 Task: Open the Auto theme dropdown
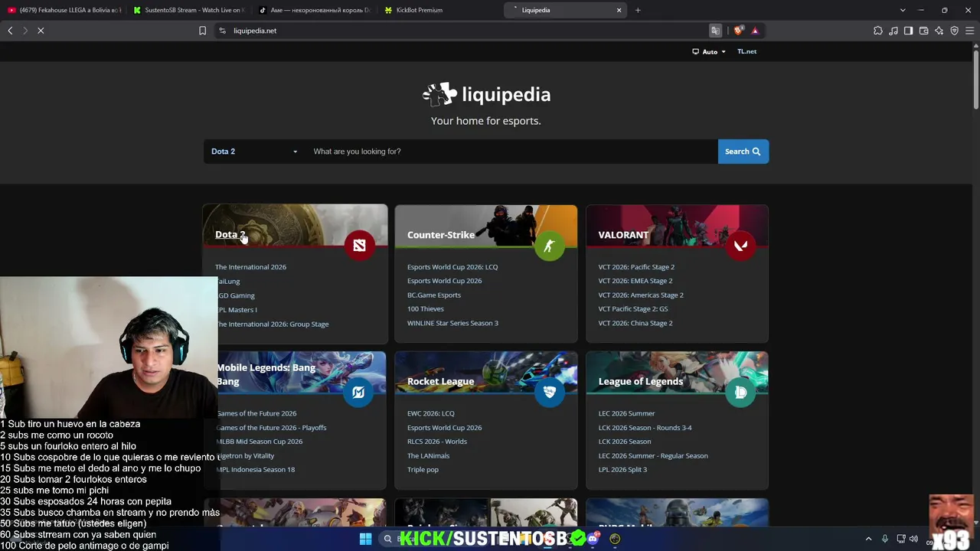tap(709, 52)
